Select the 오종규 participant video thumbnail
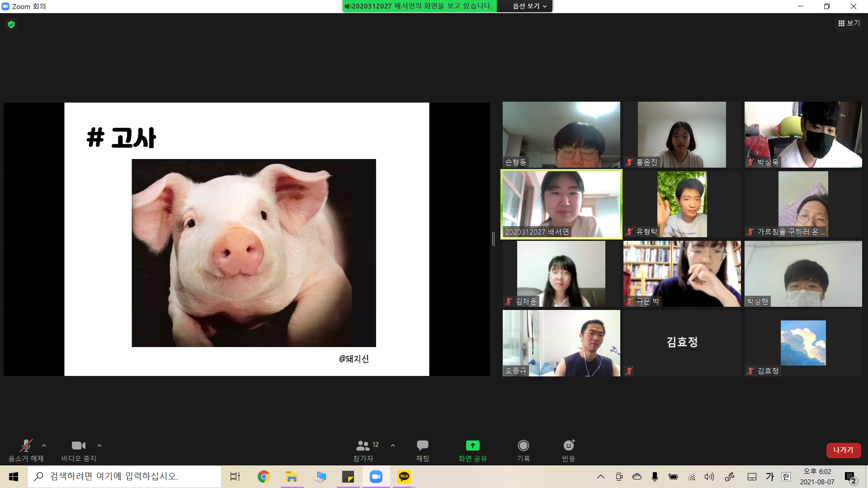 [561, 343]
